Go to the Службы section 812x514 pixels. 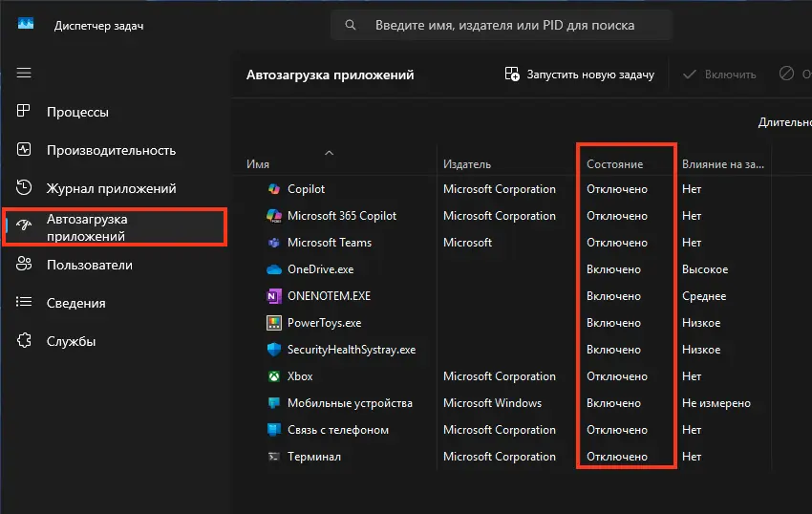pyautogui.click(x=71, y=341)
